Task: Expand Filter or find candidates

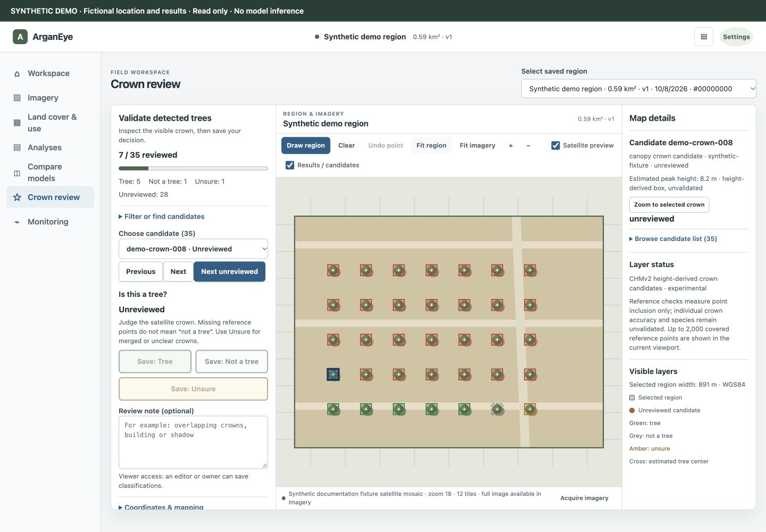Action: coord(161,217)
